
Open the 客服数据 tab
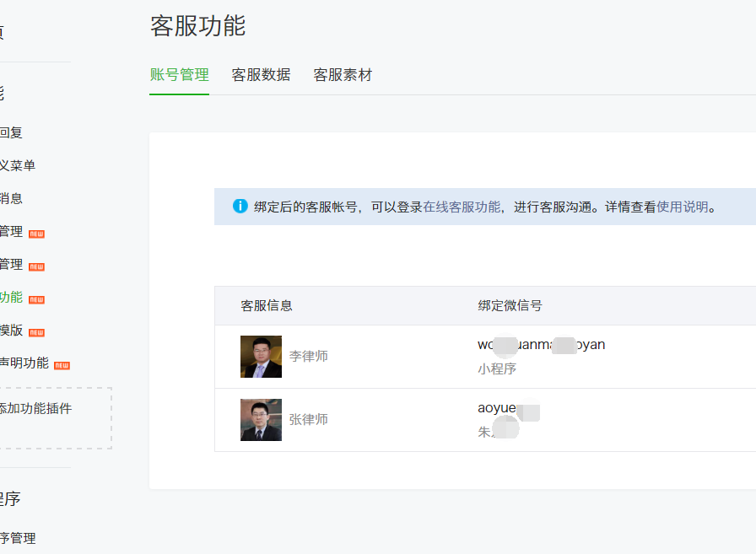(261, 75)
